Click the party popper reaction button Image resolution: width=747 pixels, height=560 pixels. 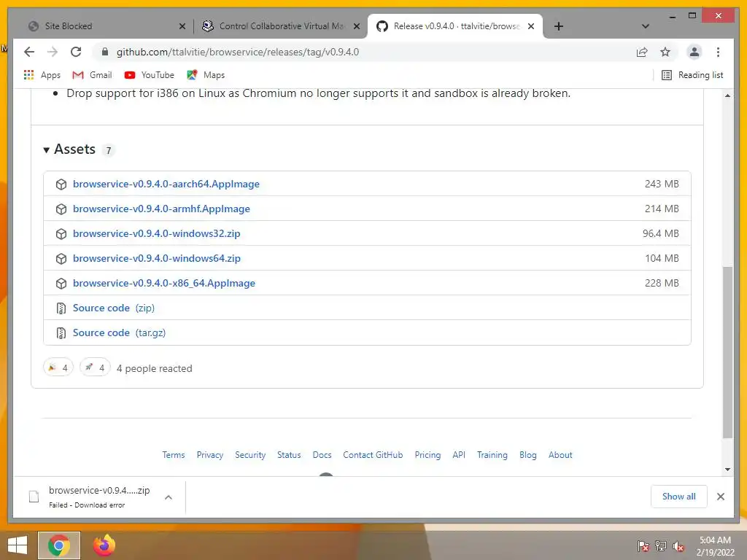pyautogui.click(x=58, y=367)
